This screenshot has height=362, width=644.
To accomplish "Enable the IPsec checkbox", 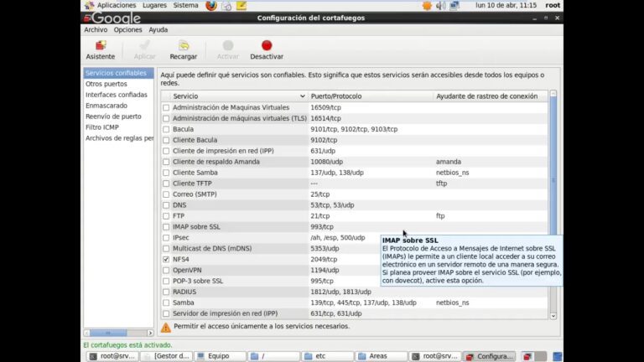I will [x=166, y=238].
